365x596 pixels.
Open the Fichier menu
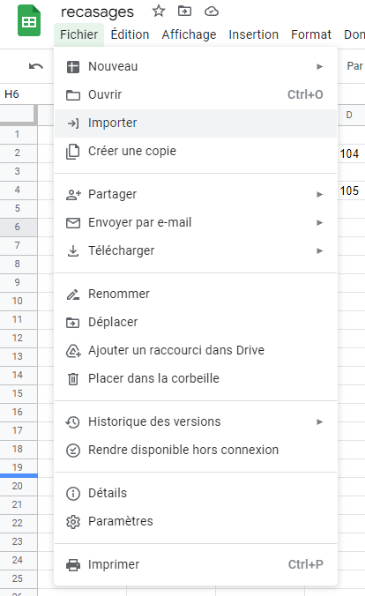coord(79,35)
